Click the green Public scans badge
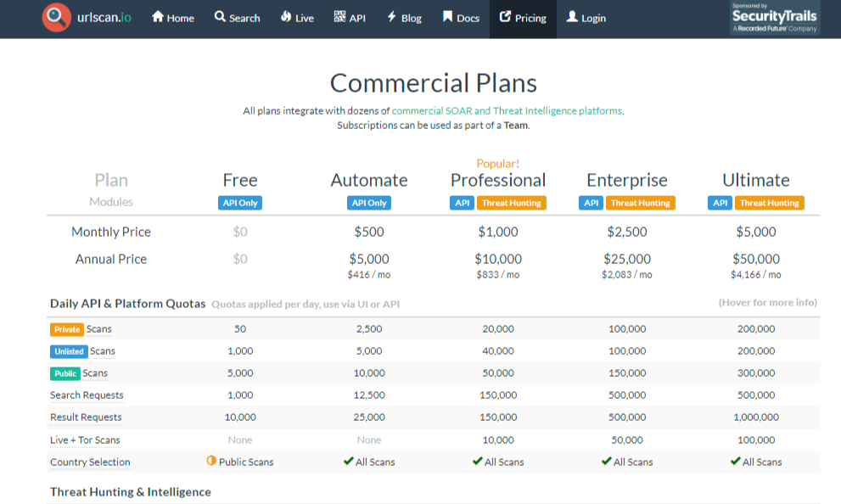This screenshot has height=504, width=841. click(x=65, y=373)
